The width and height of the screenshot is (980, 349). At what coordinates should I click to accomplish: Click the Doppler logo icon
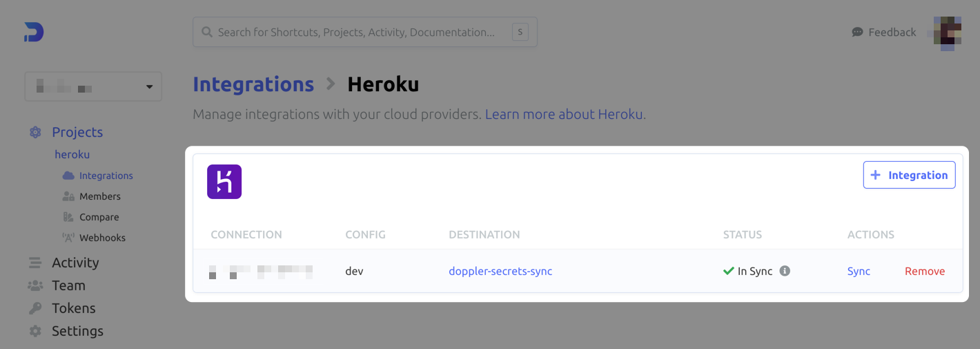point(34,32)
